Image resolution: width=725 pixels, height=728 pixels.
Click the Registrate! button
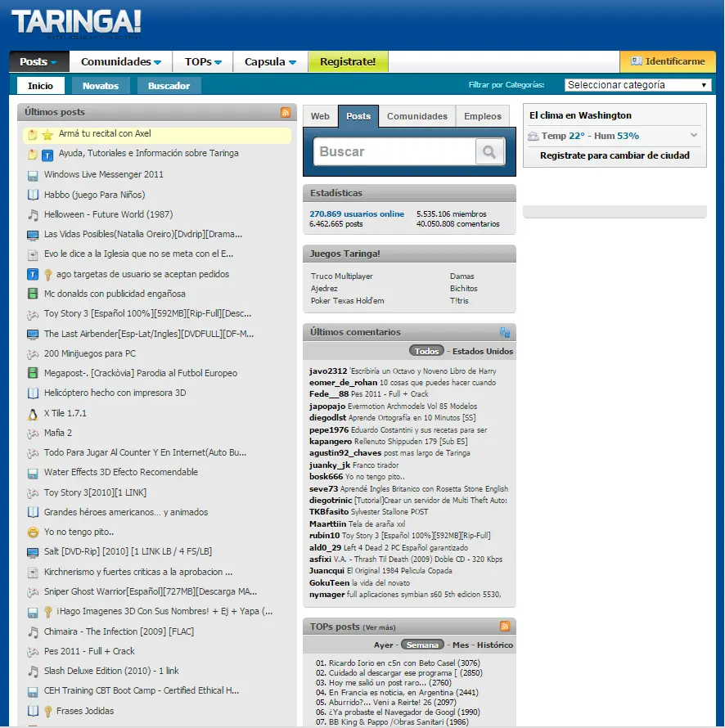(348, 61)
